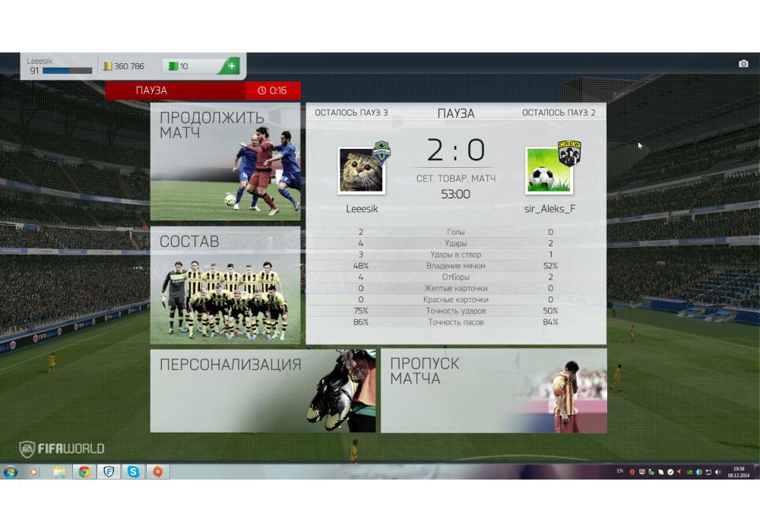Viewport: 760px width, 532px height.
Task: Switch to Origin on the taskbar
Action: click(x=157, y=471)
